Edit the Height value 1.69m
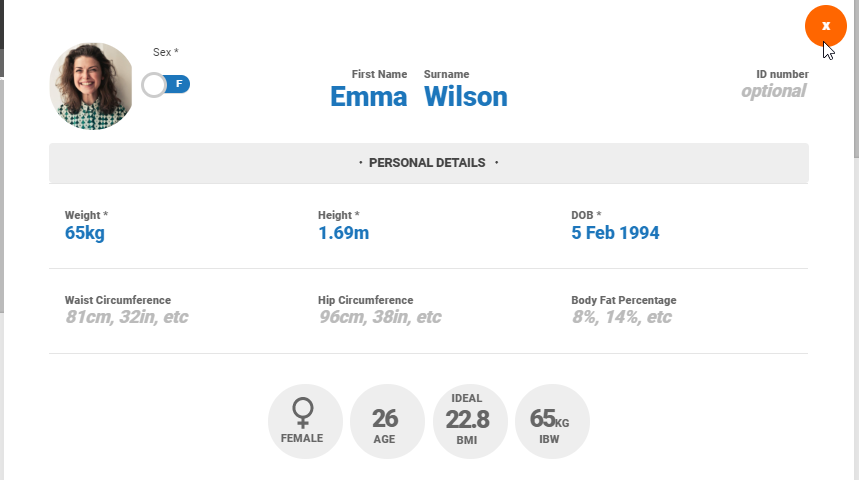 point(343,233)
